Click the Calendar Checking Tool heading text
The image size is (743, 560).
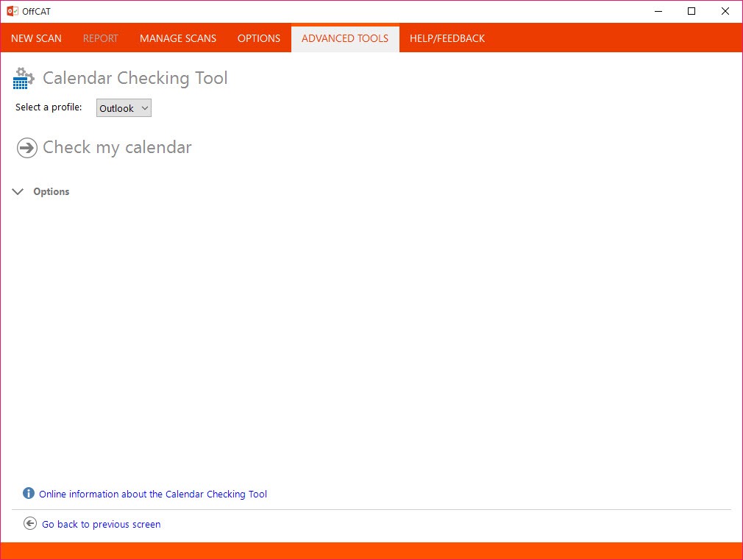[x=135, y=78]
